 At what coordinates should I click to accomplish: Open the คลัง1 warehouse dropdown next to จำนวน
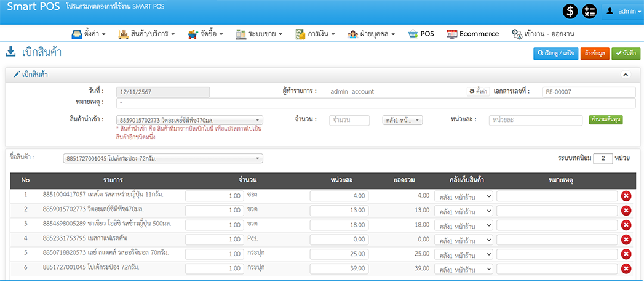(x=402, y=120)
